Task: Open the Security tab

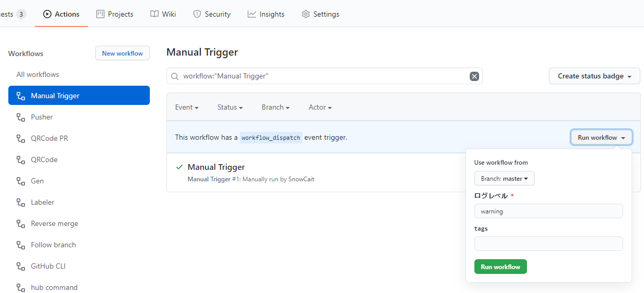Action: pos(212,14)
